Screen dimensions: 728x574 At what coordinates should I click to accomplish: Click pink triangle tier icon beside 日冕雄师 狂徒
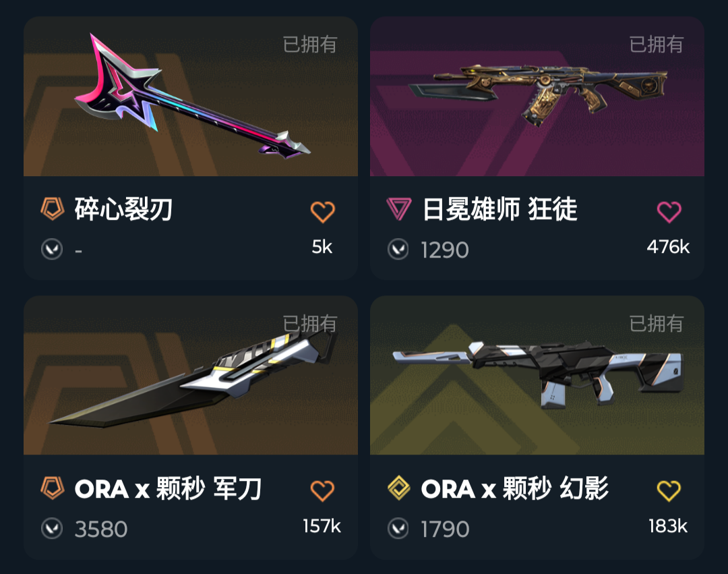[x=398, y=208]
